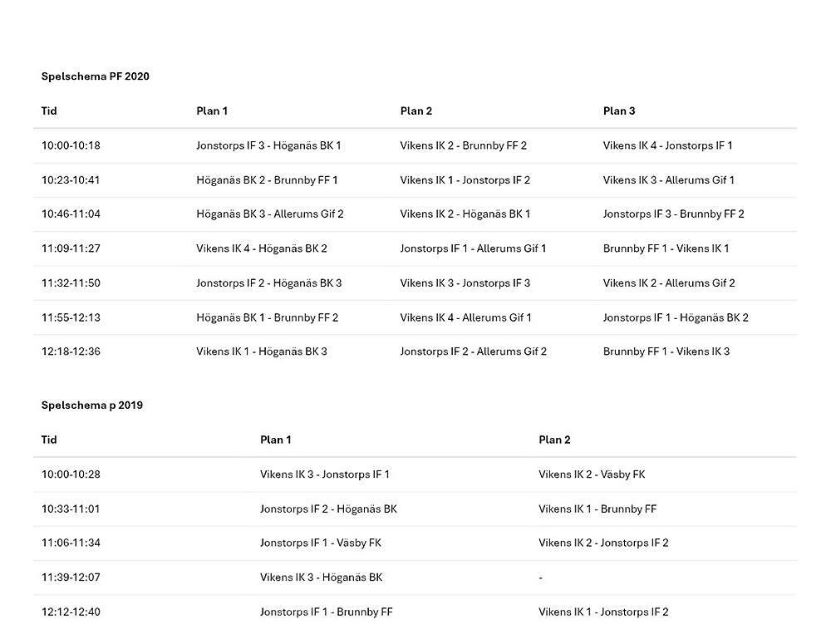This screenshot has width=831, height=644.
Task: Click the Plan 2 header in 2019 table
Action: pyautogui.click(x=554, y=440)
